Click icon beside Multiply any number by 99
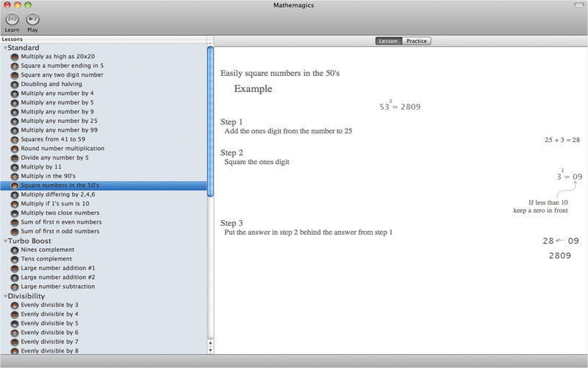This screenshot has width=588, height=368. coord(15,130)
